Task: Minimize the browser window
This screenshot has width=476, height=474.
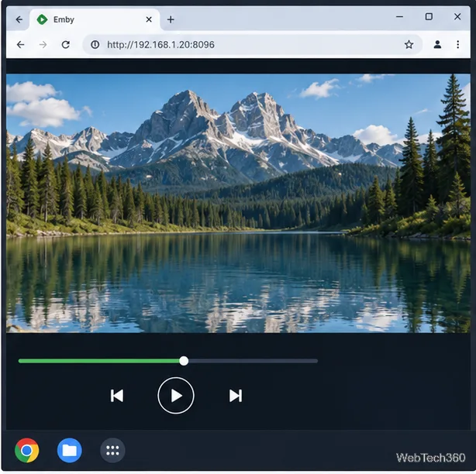Action: click(x=400, y=17)
